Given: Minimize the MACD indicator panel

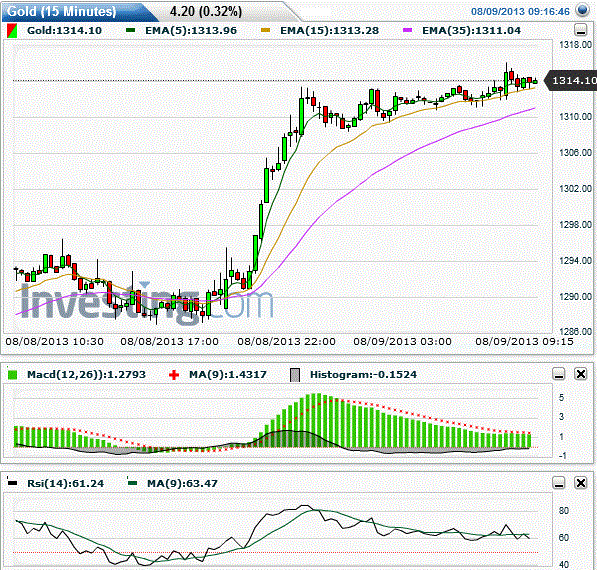Looking at the screenshot, I should click(559, 374).
